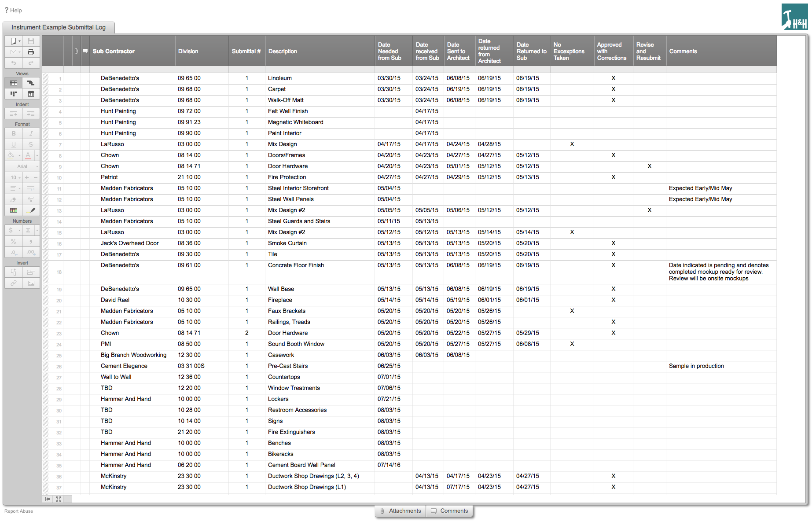Image resolution: width=812 pixels, height=522 pixels.
Task: Open the font size 10 dropdown
Action: tap(13, 177)
